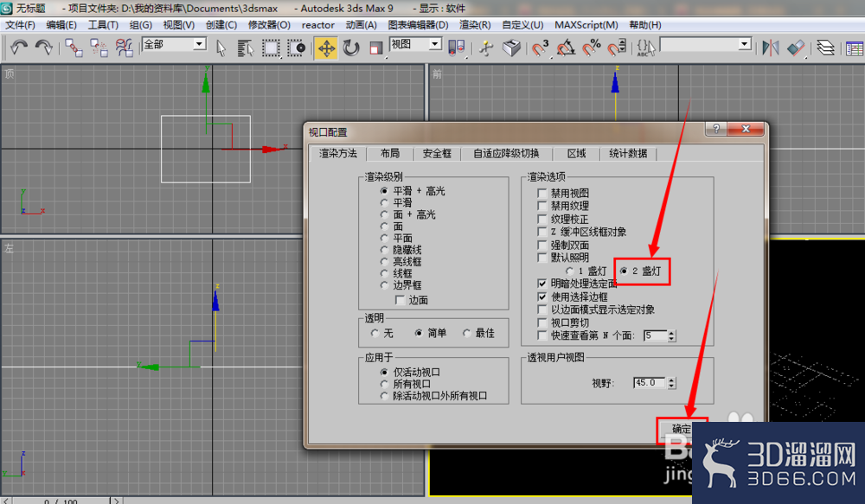
Task: Select the 平滑 + 高光 rendering level
Action: point(413,191)
